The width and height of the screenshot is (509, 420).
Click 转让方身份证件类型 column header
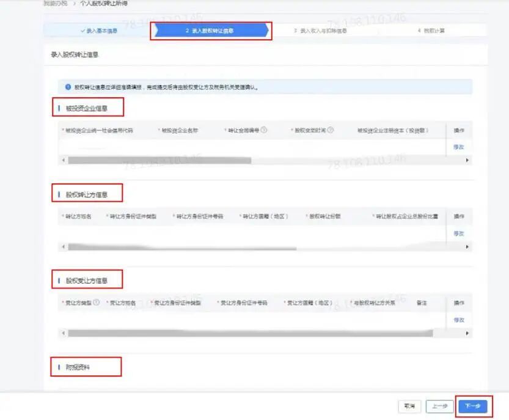(x=132, y=216)
